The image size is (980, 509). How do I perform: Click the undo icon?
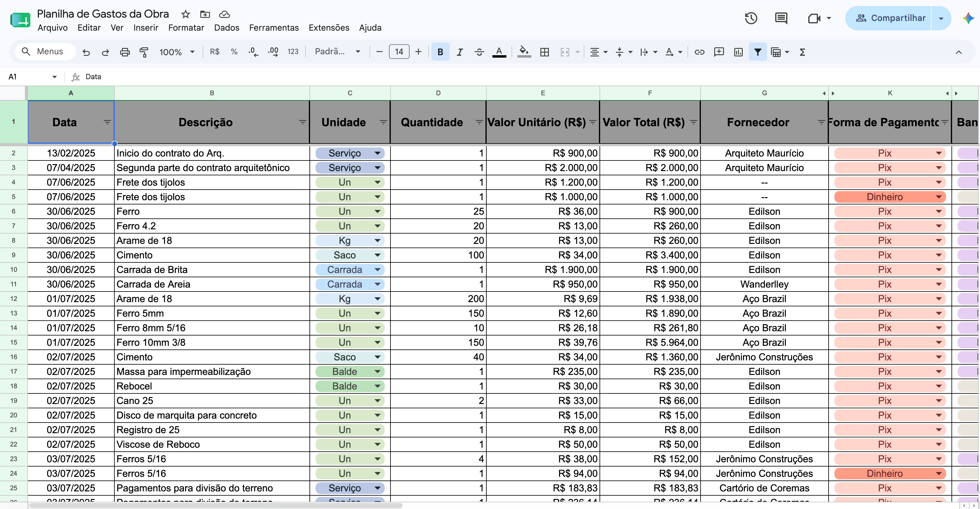(86, 52)
